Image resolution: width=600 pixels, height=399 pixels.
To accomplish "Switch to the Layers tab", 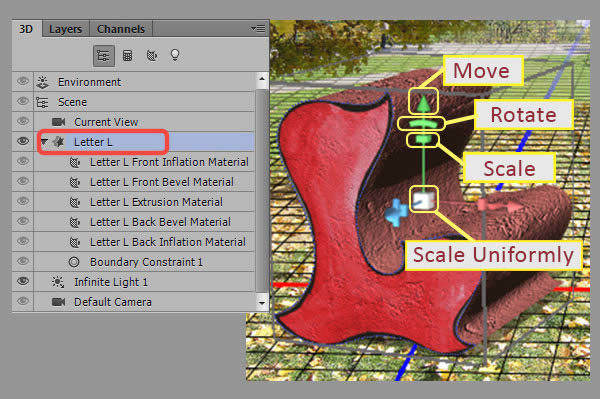I will click(65, 29).
